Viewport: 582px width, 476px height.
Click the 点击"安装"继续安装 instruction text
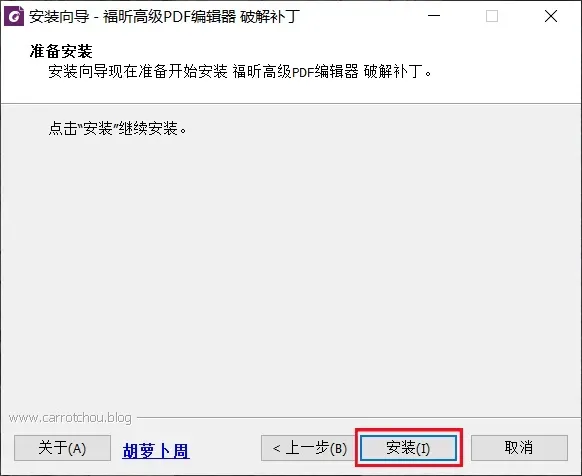118,128
